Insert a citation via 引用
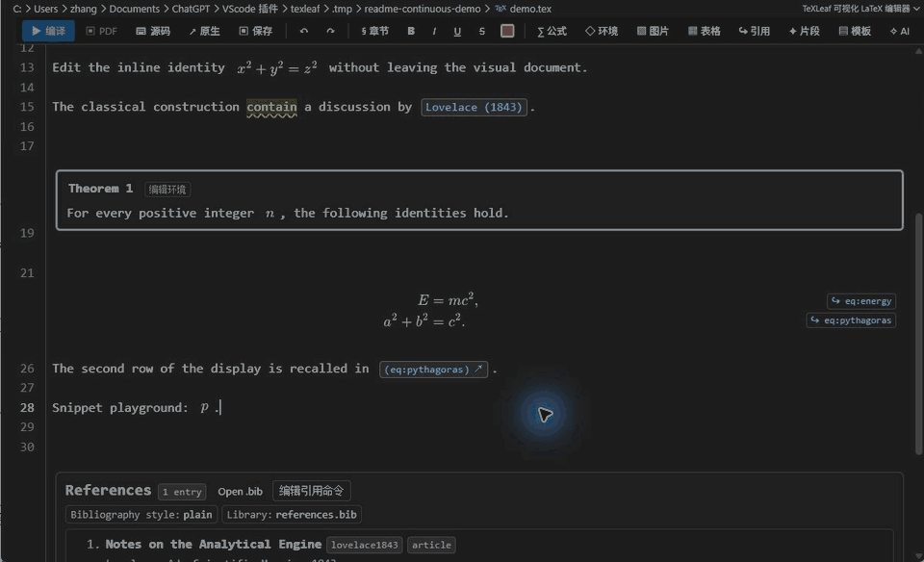Image resolution: width=924 pixels, height=562 pixels. pyautogui.click(x=755, y=31)
